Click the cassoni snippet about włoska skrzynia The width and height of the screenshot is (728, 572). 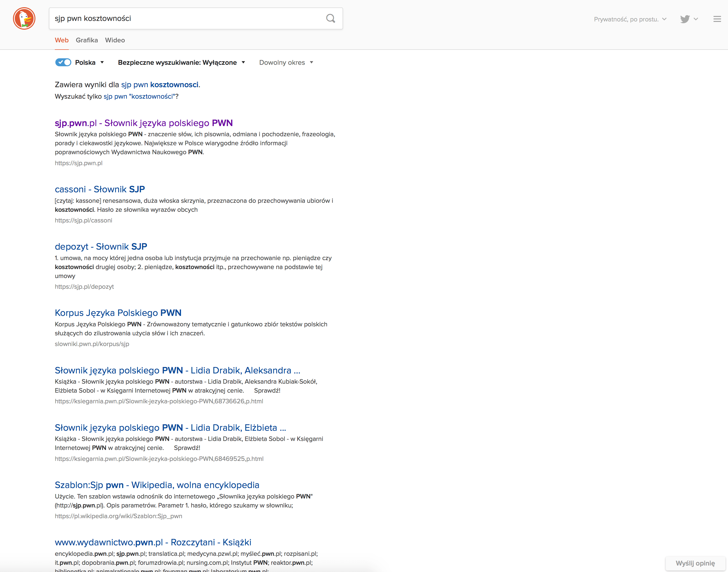click(x=194, y=205)
